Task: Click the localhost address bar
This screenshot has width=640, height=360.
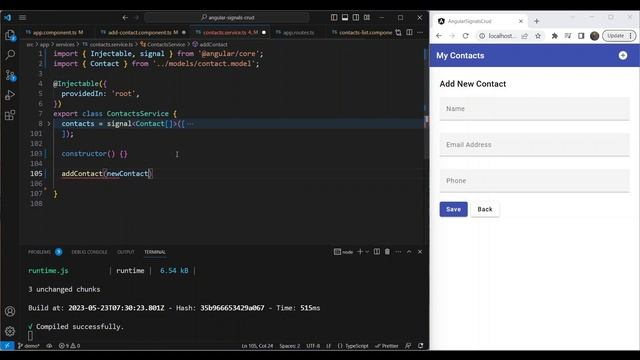Action: pos(502,36)
